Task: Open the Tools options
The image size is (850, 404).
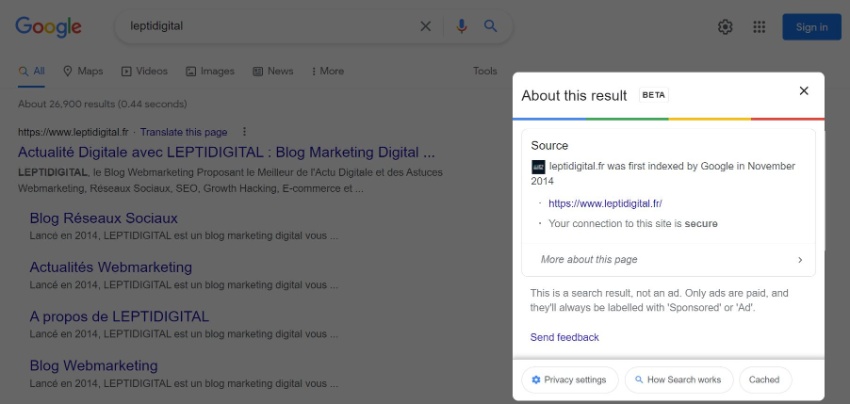Action: 485,71
